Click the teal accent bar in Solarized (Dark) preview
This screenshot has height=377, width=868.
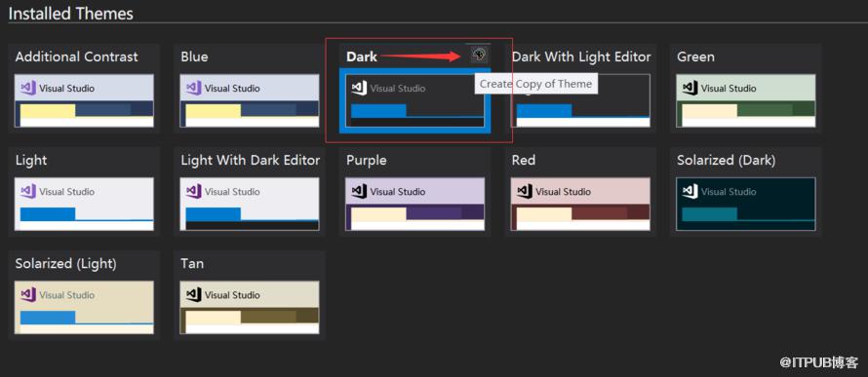tap(709, 214)
